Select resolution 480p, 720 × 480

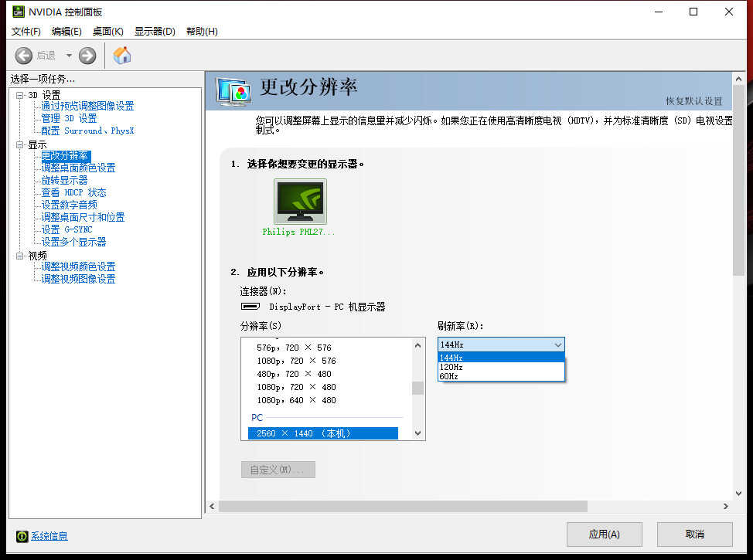tap(294, 374)
